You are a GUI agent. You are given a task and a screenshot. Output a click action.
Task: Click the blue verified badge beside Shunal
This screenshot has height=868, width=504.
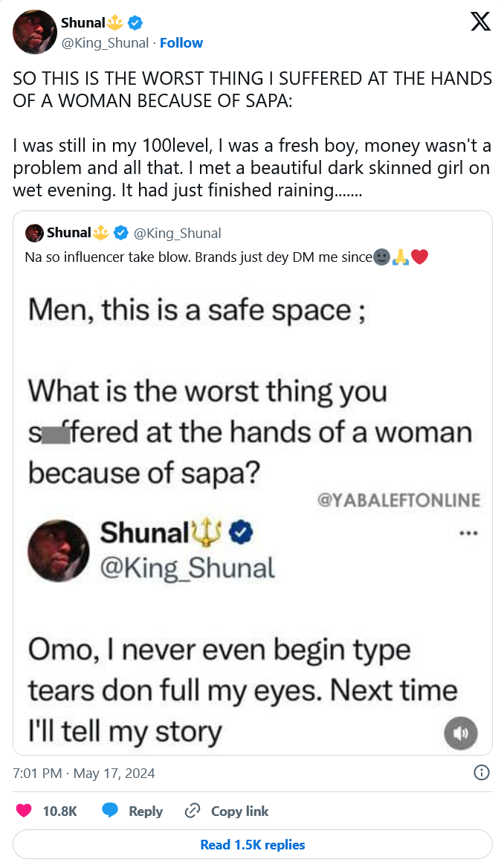pos(136,23)
